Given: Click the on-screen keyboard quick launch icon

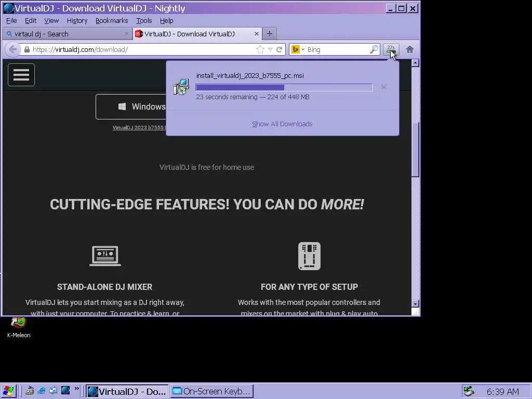Looking at the screenshot, I should click(x=30, y=391).
